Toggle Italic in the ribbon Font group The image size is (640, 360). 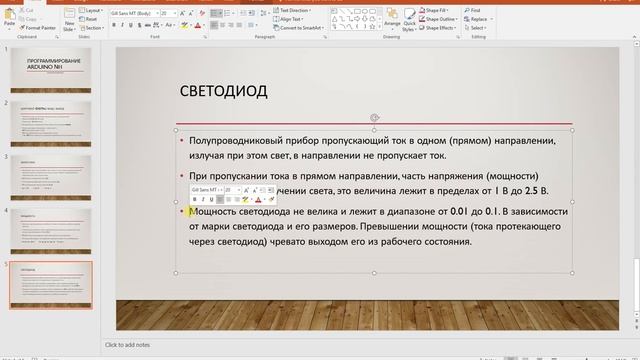pos(122,25)
